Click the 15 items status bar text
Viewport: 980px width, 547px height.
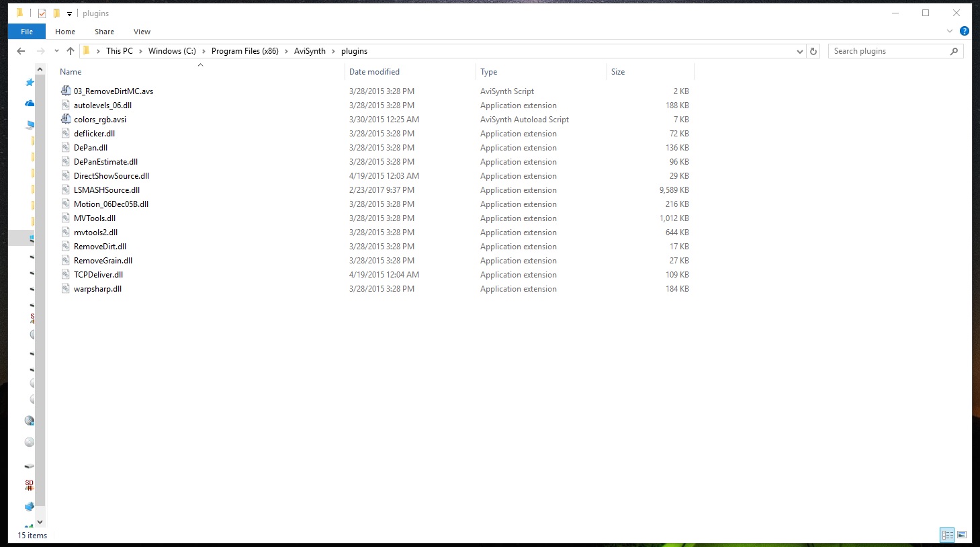click(32, 536)
